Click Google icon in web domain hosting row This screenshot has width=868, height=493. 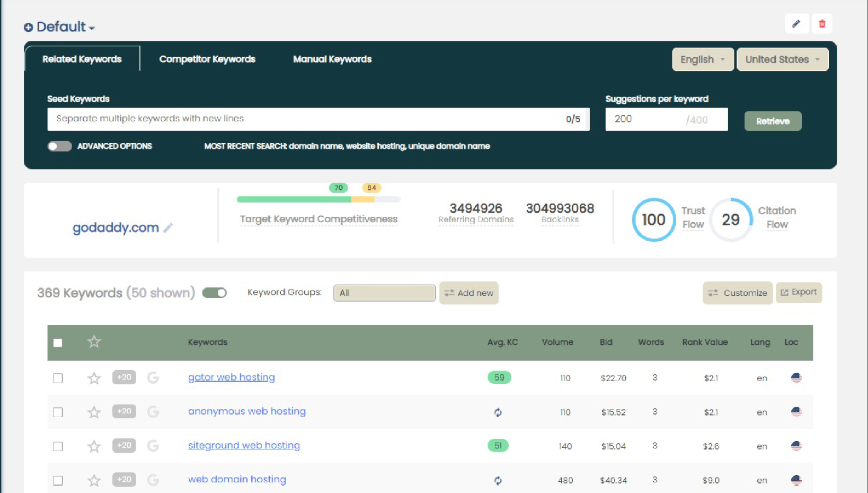tap(153, 480)
